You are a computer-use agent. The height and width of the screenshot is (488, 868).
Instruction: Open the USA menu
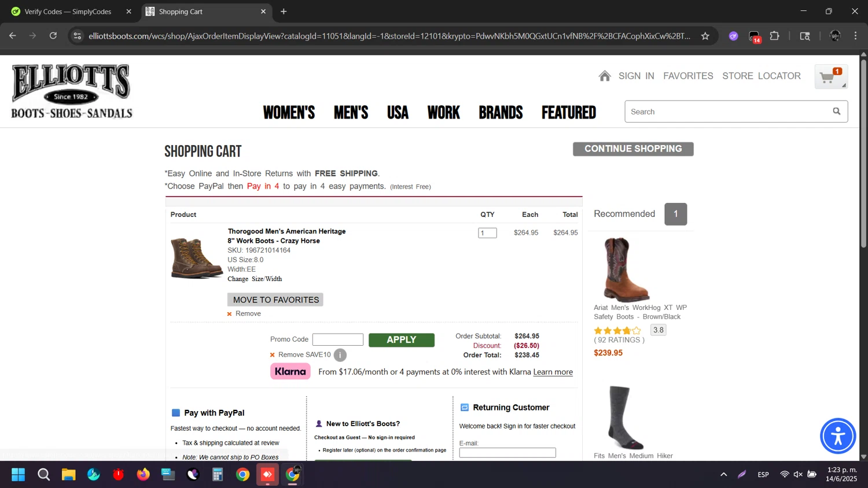click(398, 112)
